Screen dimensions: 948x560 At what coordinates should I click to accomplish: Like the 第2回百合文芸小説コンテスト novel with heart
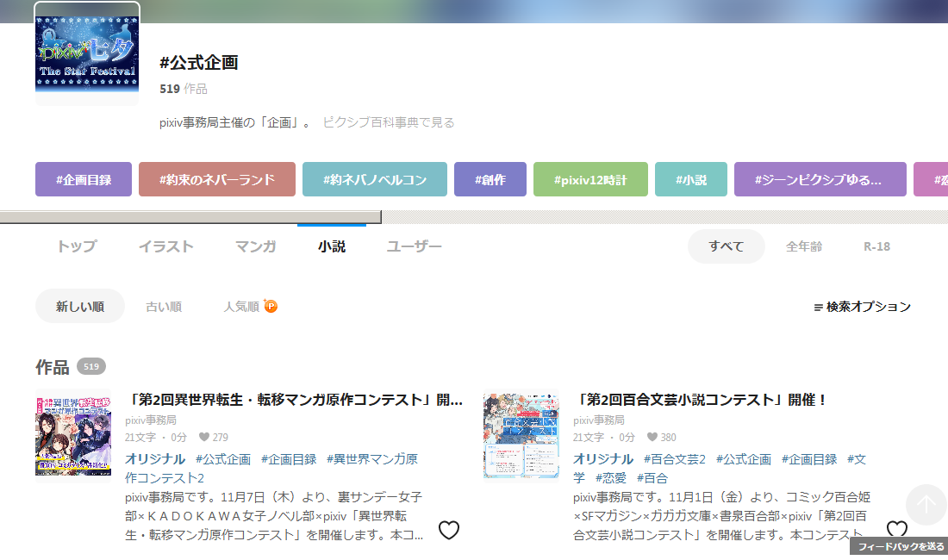point(896,529)
